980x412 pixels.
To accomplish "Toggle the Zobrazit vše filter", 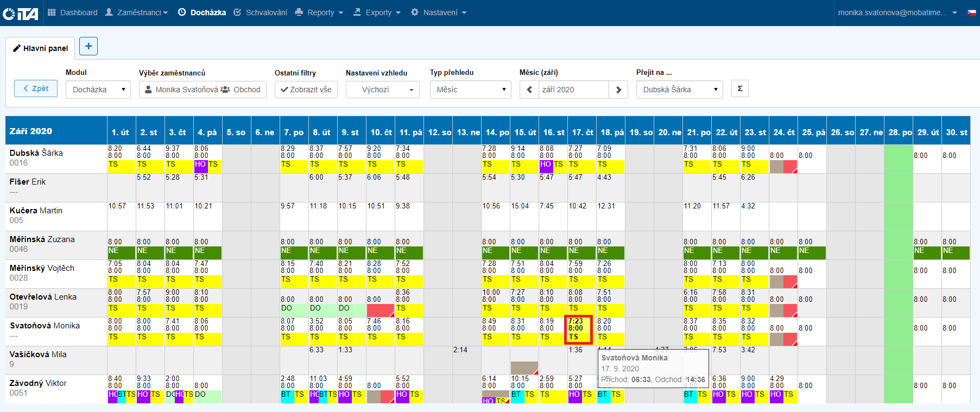I will (x=306, y=90).
